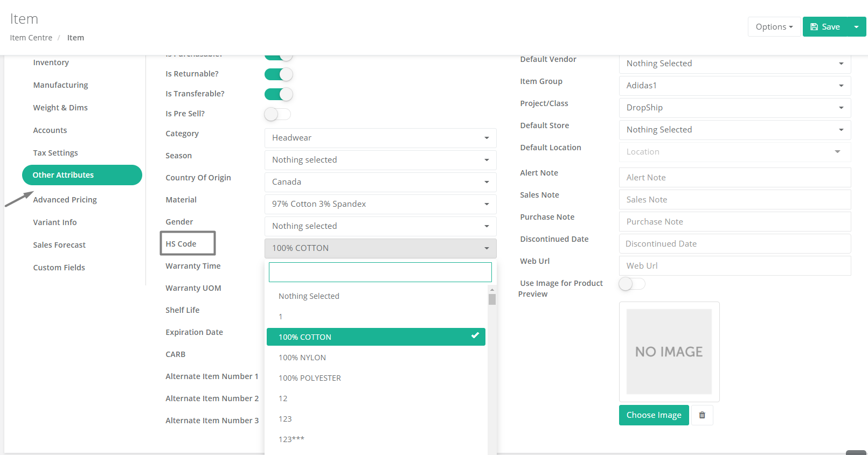The height and width of the screenshot is (455, 868).
Task: Enable the Is Pre Sell switch
Action: pyautogui.click(x=277, y=114)
